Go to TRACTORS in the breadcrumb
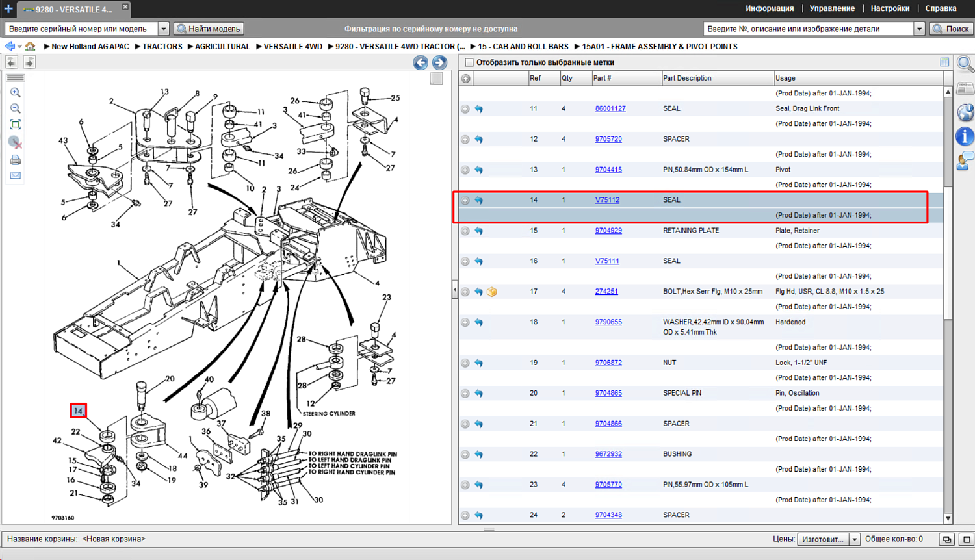The height and width of the screenshot is (560, 975). [x=162, y=47]
